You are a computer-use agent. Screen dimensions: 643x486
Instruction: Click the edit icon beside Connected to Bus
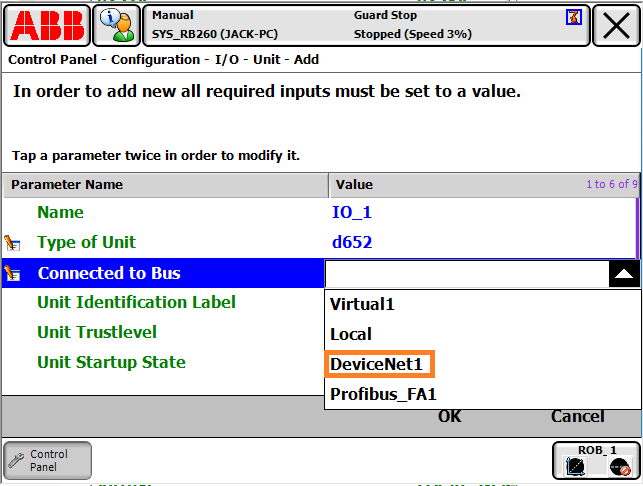(13, 274)
